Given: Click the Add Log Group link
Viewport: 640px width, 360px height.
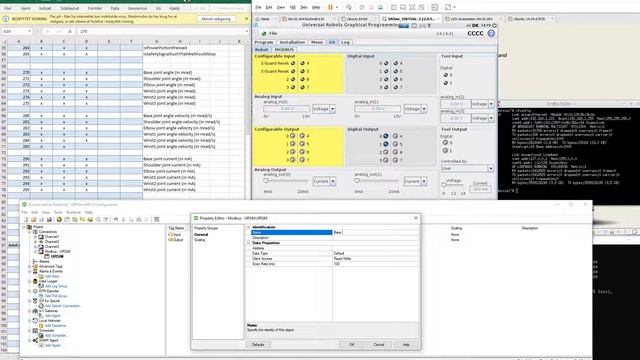Looking at the screenshot, I should (x=56, y=286).
